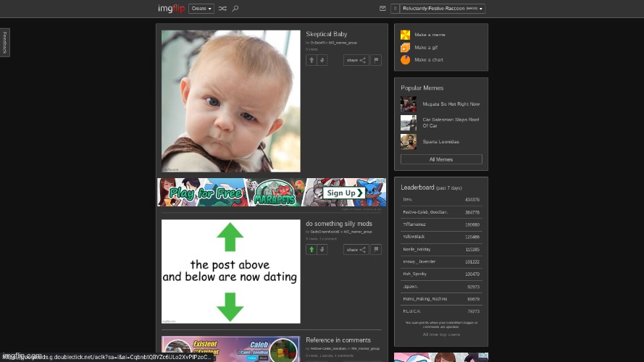Image resolution: width=644 pixels, height=362 pixels.
Task: Click the Make a gif icon
Action: (x=406, y=48)
